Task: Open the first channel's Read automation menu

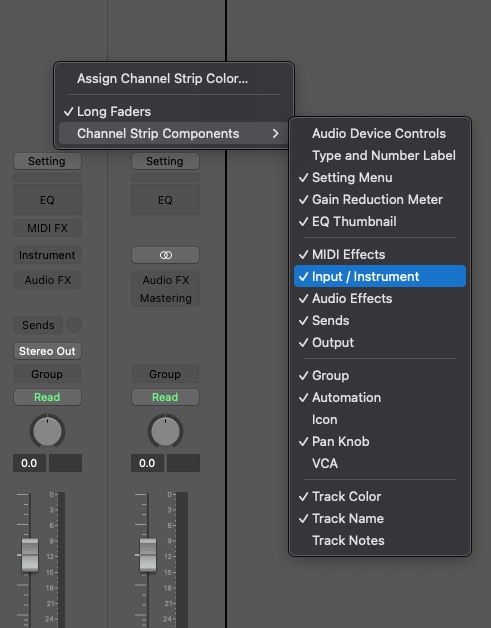Action: (47, 397)
